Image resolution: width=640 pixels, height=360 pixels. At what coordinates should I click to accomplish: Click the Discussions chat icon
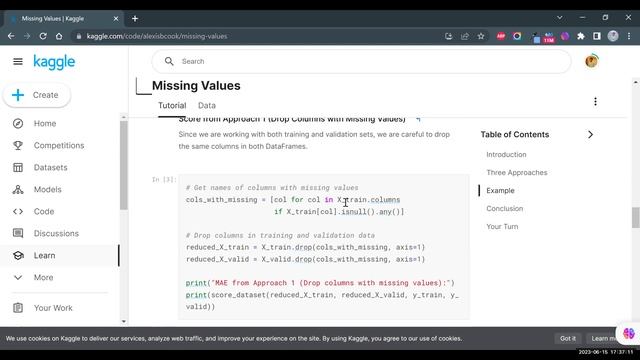18,233
